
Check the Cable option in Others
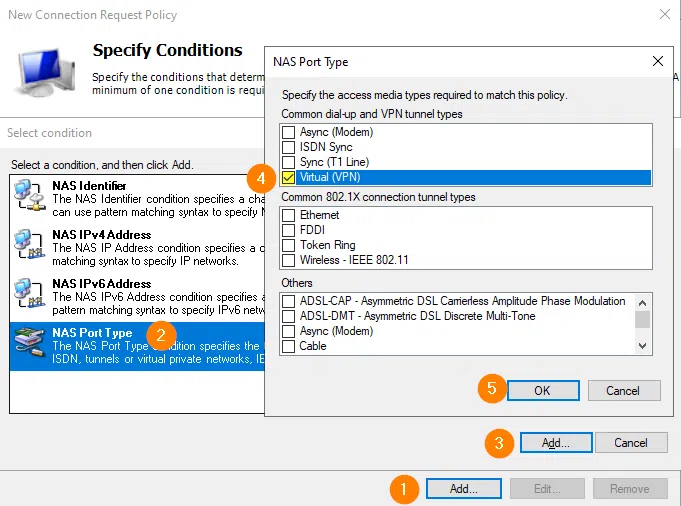pos(289,346)
